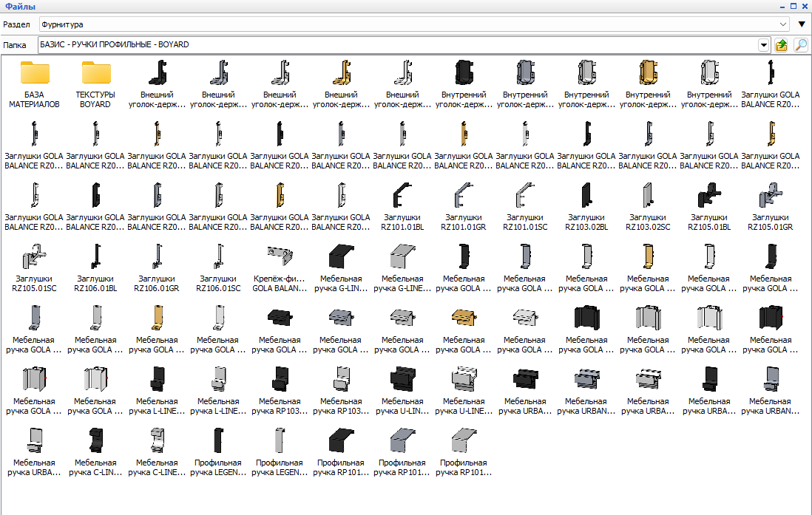This screenshot has height=515, width=812.
Task: Select the Заглушки RZ106.01BL item
Action: 95,268
